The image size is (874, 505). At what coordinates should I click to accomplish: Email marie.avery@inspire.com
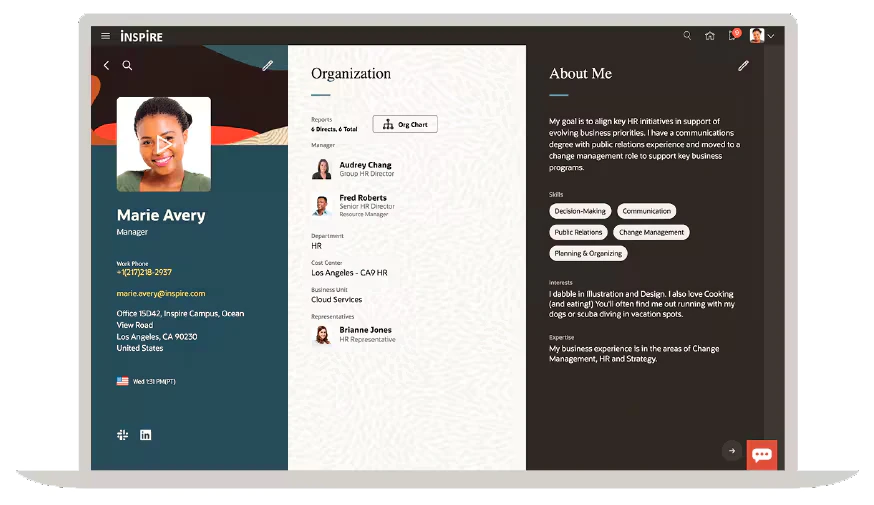tap(161, 293)
